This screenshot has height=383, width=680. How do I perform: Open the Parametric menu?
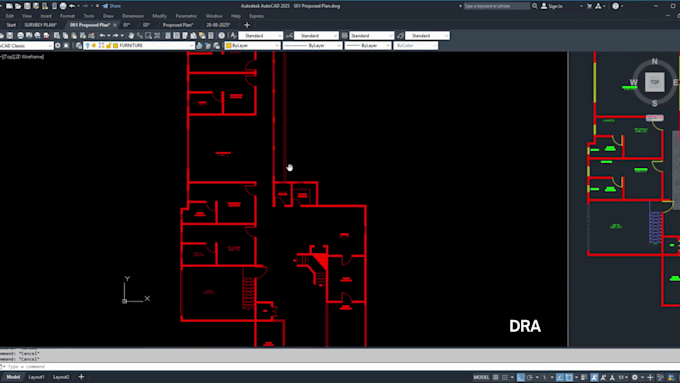point(186,16)
